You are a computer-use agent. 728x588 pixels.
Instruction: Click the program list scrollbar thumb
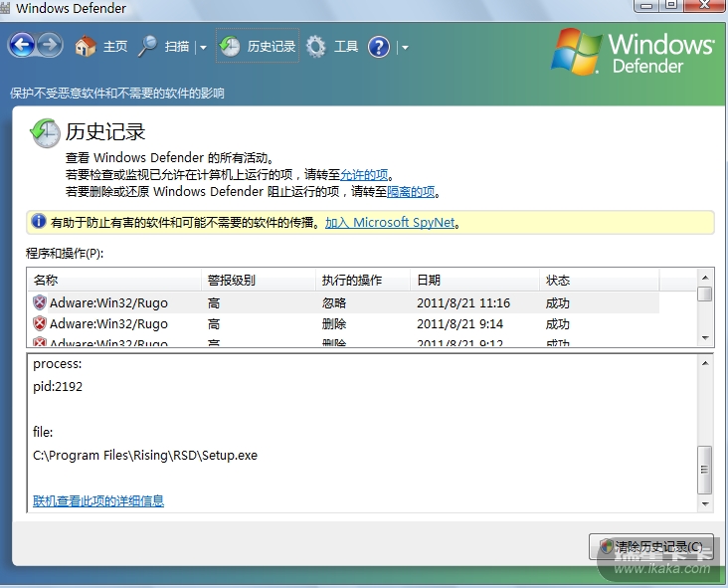pos(705,294)
